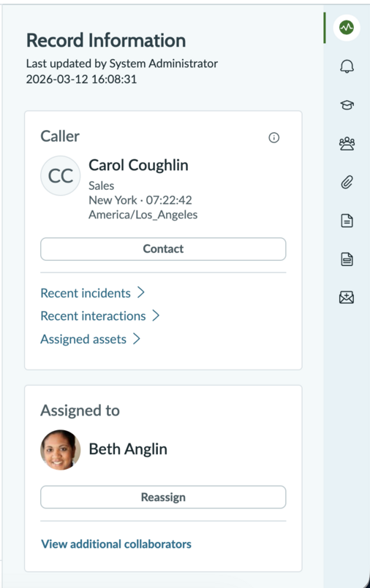The image size is (370, 588).
Task: Expand Recent incidents chevron
Action: click(x=140, y=292)
